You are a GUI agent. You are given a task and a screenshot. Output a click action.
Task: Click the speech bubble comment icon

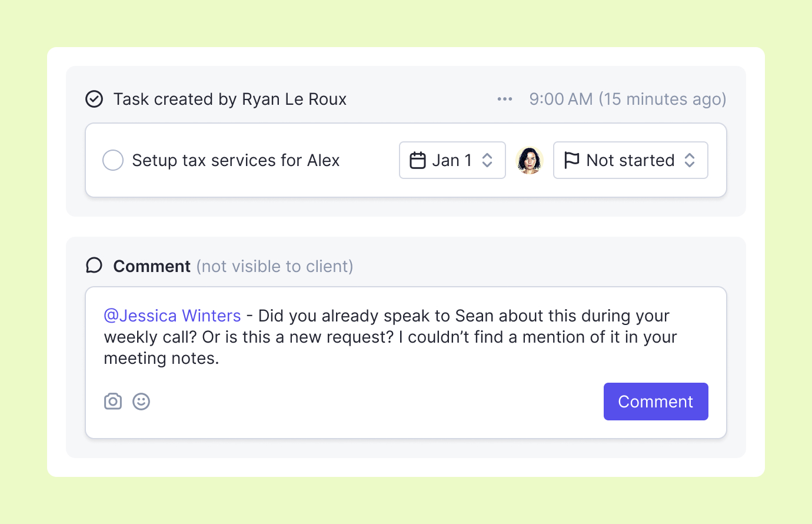(x=94, y=266)
